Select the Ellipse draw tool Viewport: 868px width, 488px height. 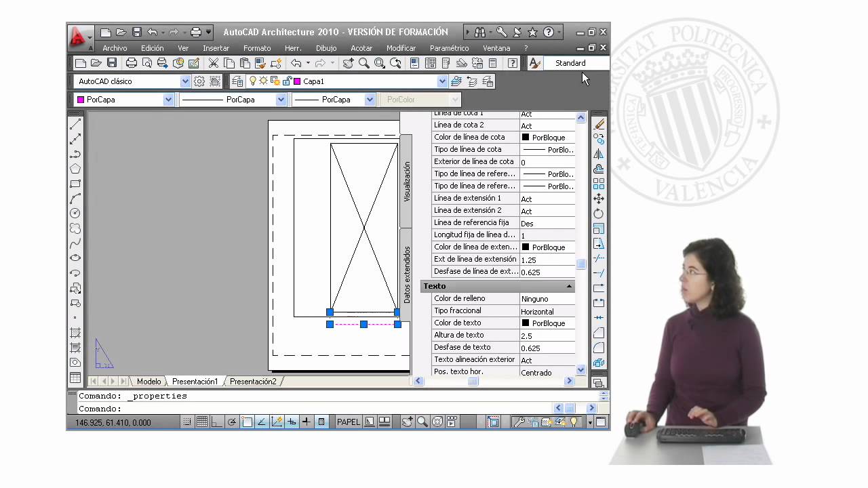coord(75,258)
